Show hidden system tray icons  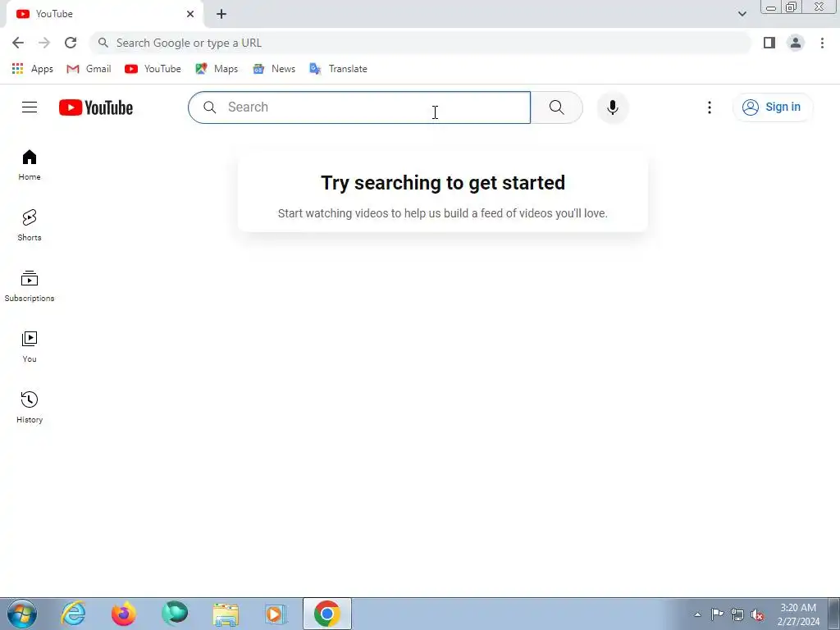(x=697, y=614)
